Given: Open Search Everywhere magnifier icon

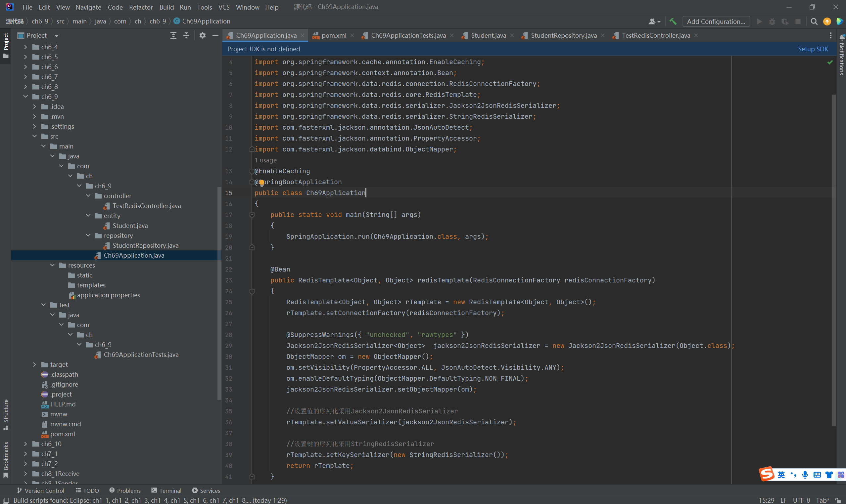Looking at the screenshot, I should click(814, 21).
